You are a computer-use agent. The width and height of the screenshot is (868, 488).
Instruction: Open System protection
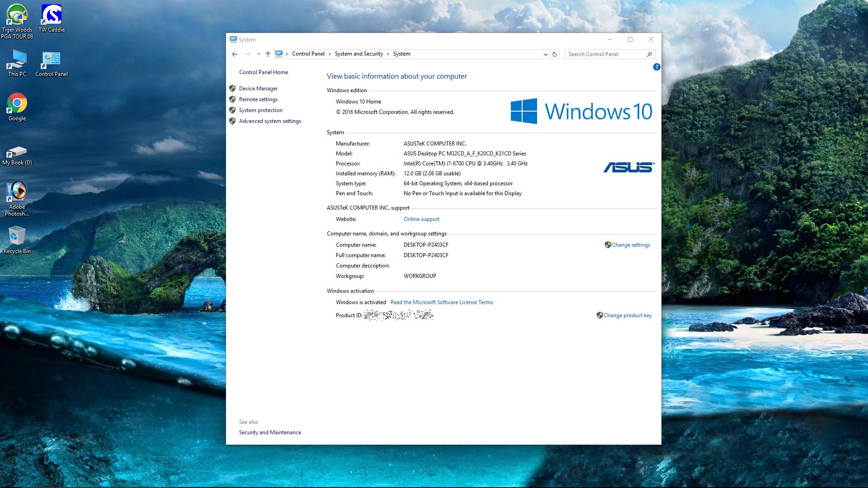click(261, 110)
